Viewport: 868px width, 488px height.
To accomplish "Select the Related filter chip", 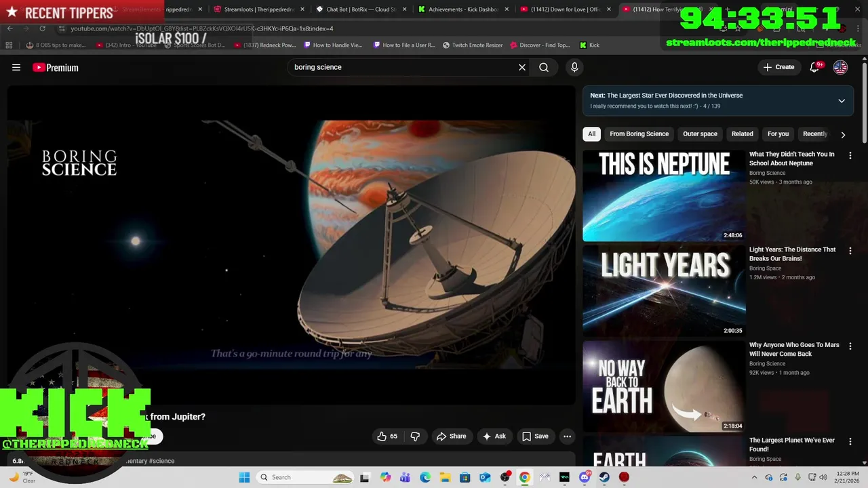I will (x=743, y=134).
